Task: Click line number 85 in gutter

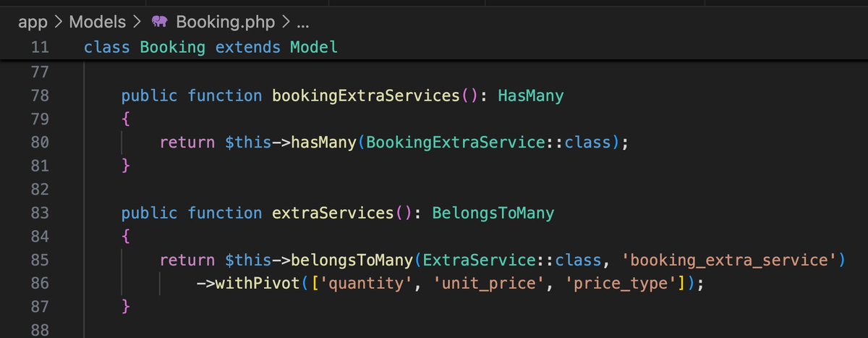Action: [x=41, y=260]
